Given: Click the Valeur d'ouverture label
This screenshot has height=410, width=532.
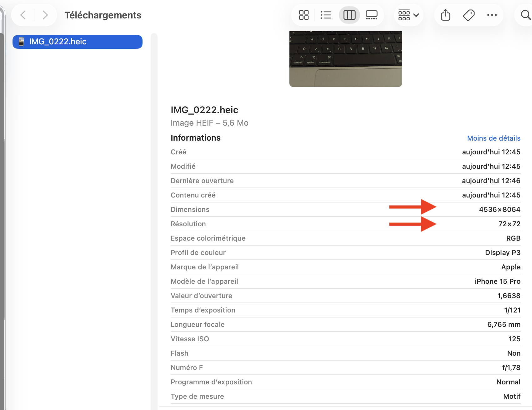Looking at the screenshot, I should [x=202, y=296].
